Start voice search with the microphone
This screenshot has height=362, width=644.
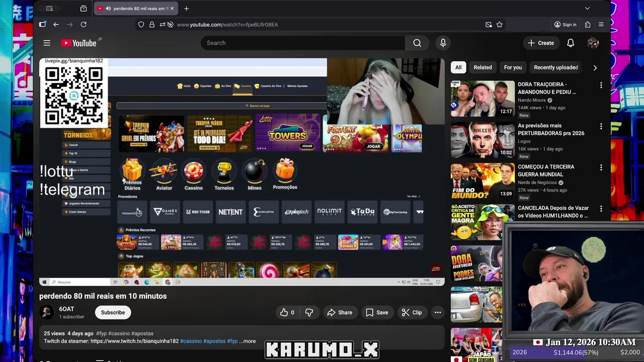(443, 43)
